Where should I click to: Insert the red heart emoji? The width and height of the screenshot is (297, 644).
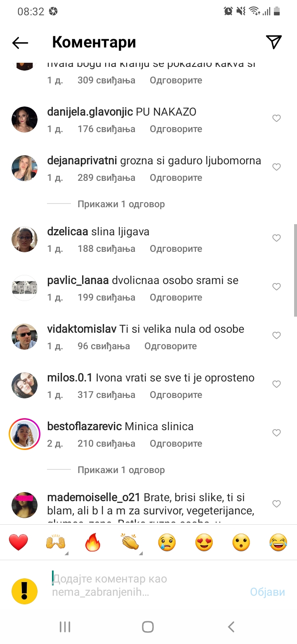[19, 542]
